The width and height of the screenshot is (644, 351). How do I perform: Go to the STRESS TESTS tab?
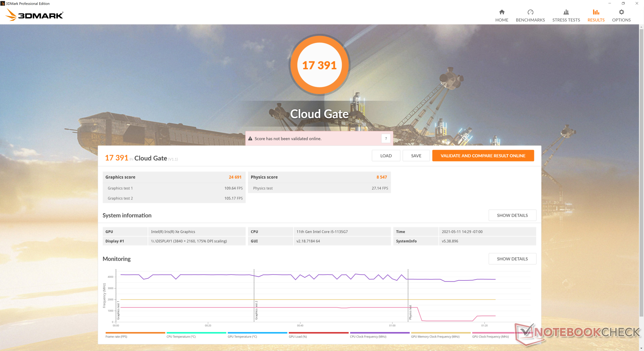tap(566, 16)
